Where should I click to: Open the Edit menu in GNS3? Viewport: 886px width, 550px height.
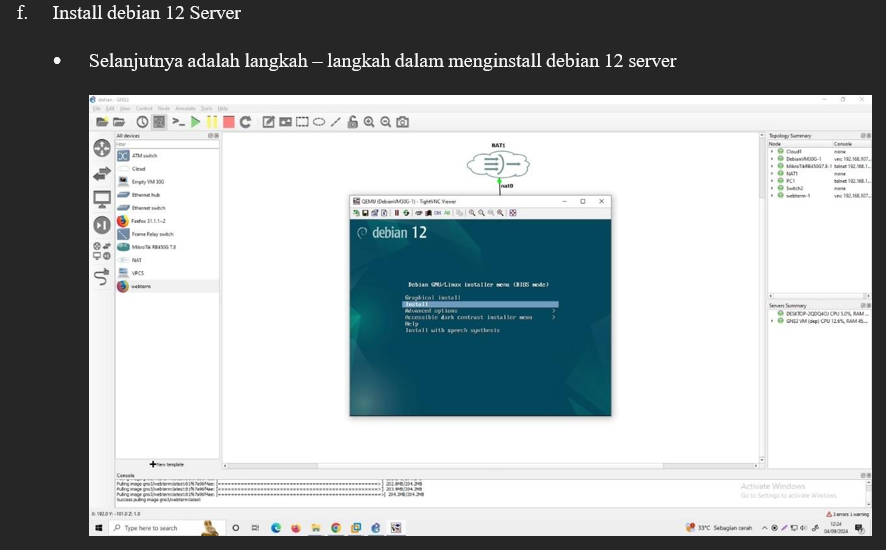[110, 109]
